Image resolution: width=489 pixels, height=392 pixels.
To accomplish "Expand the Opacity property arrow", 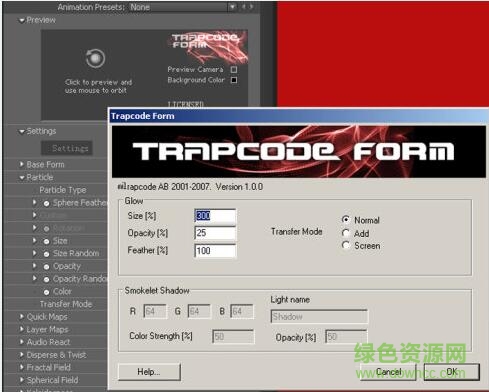I will click(x=34, y=265).
